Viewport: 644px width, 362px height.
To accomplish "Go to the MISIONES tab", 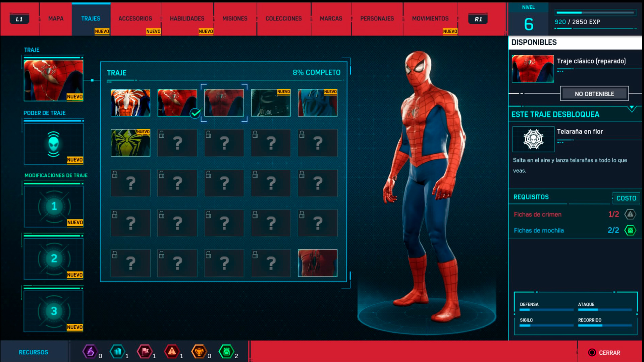I will [x=235, y=19].
